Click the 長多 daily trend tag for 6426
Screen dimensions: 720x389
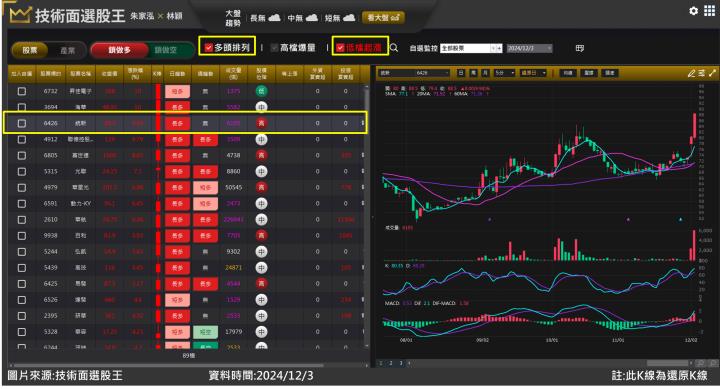pyautogui.click(x=177, y=123)
